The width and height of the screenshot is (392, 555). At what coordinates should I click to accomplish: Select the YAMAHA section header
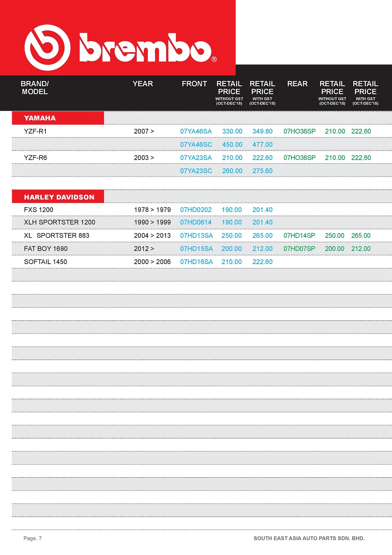click(x=40, y=118)
